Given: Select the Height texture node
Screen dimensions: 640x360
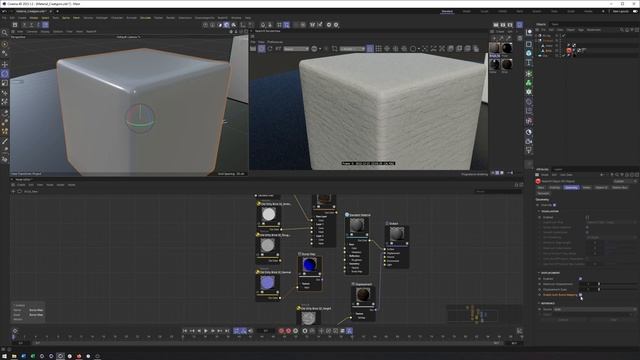Looking at the screenshot, I should (309, 316).
